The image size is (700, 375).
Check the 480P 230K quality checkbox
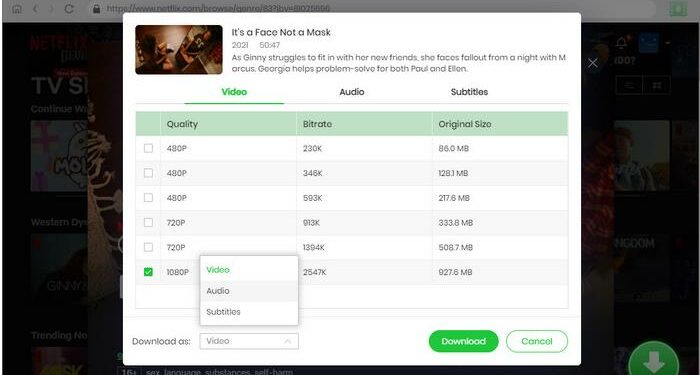pos(148,148)
